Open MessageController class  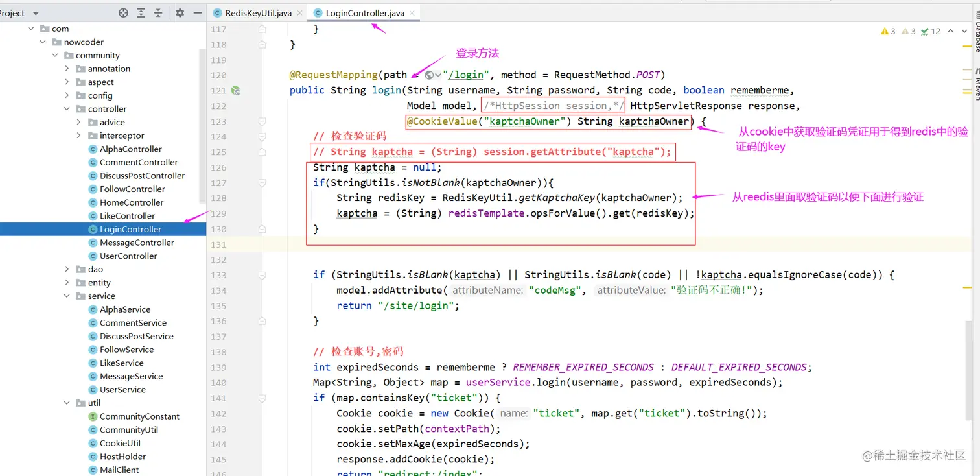(137, 243)
